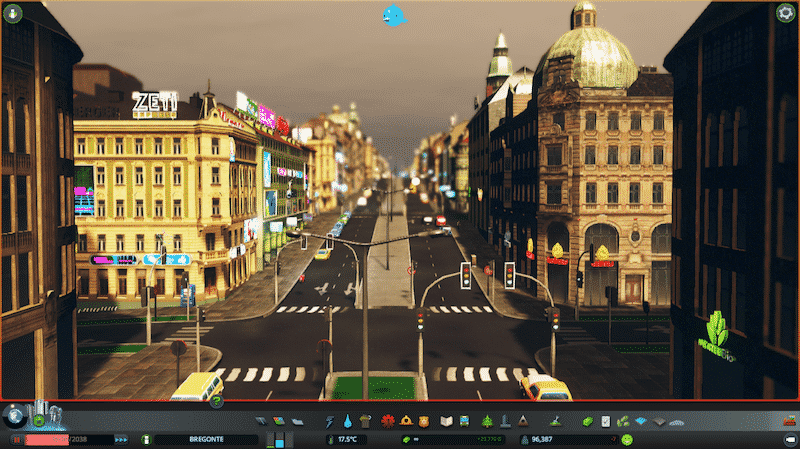Change the simulation speed arrows

[x=121, y=439]
